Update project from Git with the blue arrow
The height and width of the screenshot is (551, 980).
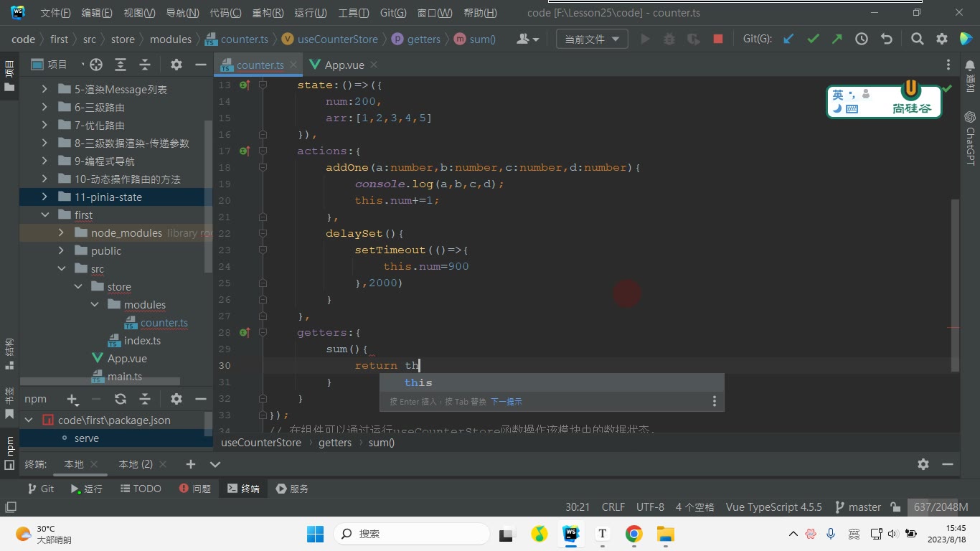[788, 39]
